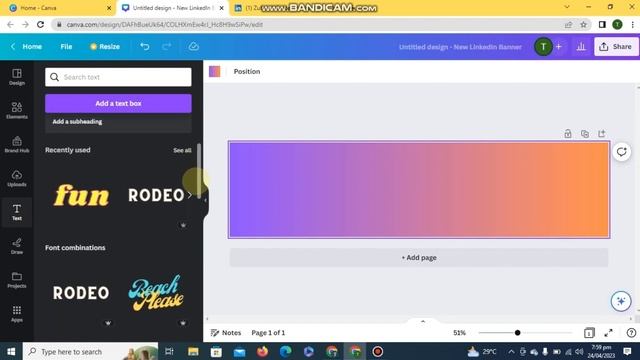The width and height of the screenshot is (640, 360).
Task: Click the browser reload button
Action: click(40, 24)
